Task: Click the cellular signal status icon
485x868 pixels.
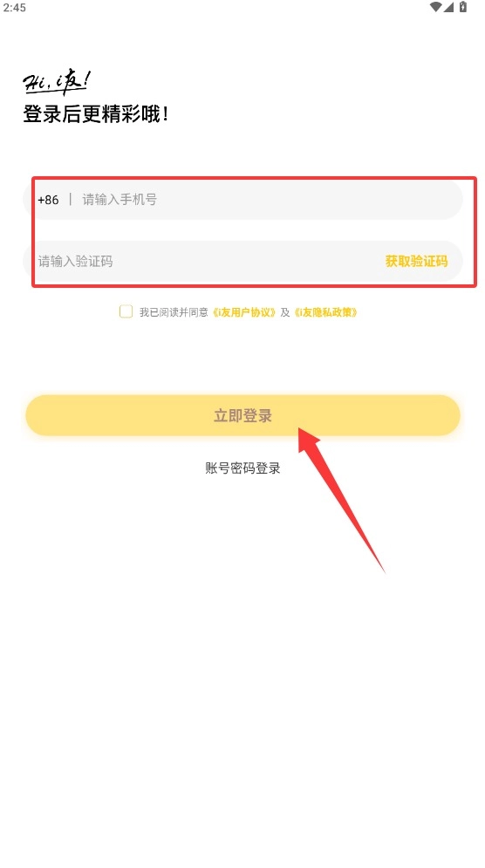Action: [448, 7]
